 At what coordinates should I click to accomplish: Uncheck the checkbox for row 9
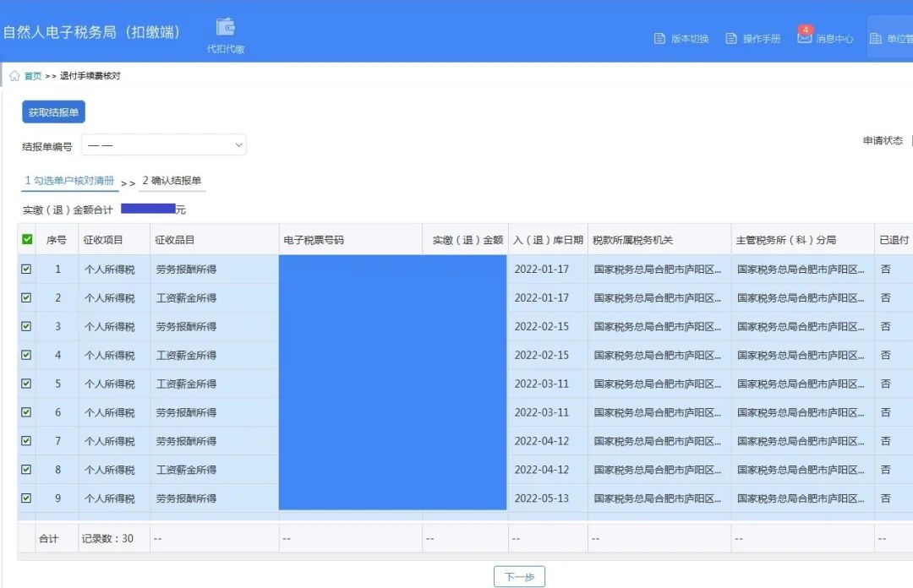pos(26,498)
